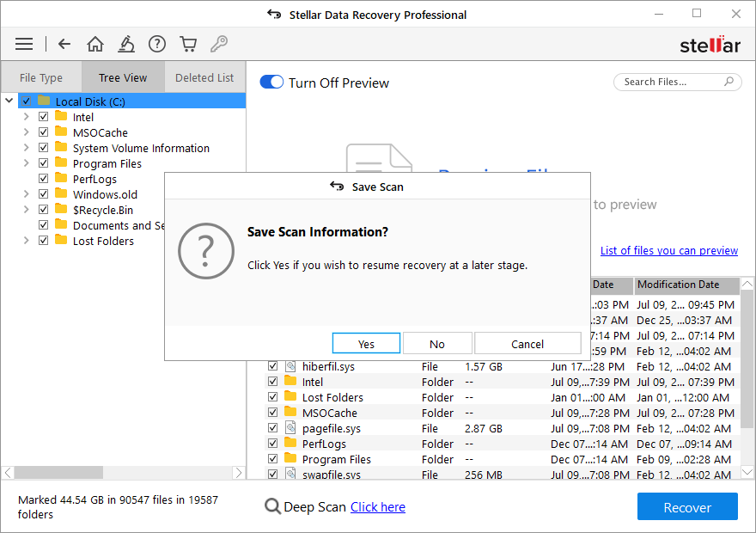Screen dimensions: 756x533
Task: Collapse the Local Disk (C:) tree node
Action: tap(9, 101)
